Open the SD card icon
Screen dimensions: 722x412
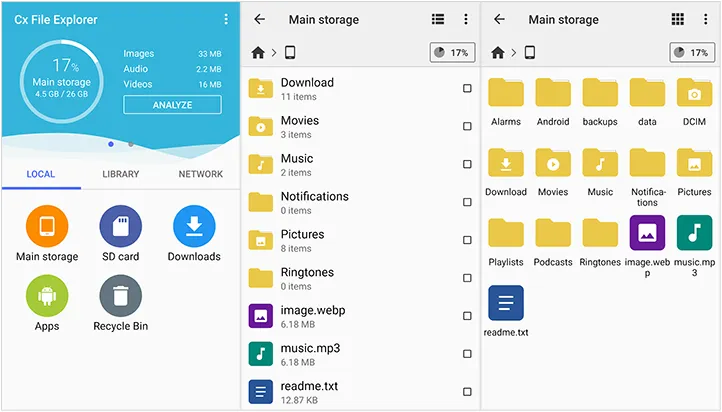click(x=121, y=226)
